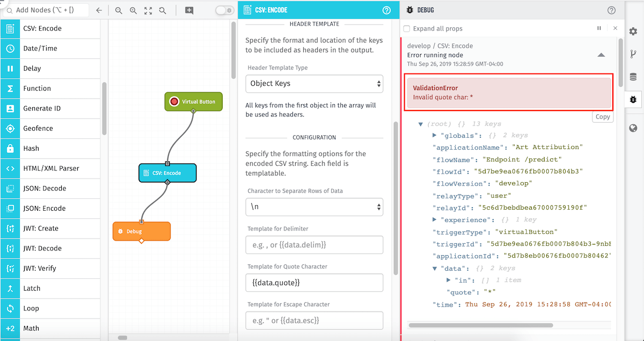The image size is (644, 341).
Task: Select the Debug node on canvas
Action: 141,231
